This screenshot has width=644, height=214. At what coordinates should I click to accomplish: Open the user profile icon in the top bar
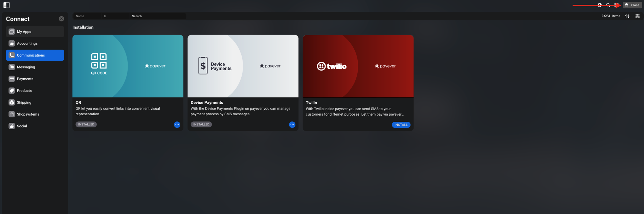click(600, 5)
